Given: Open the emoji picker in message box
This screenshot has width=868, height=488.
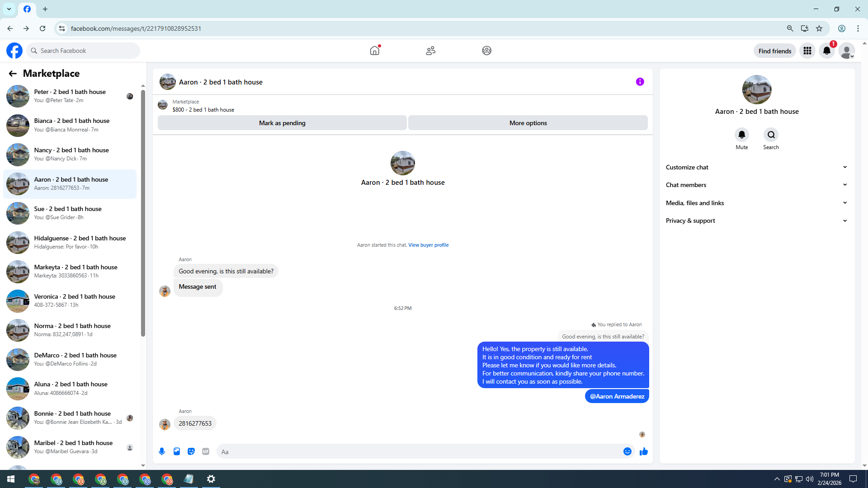Looking at the screenshot, I should [627, 451].
